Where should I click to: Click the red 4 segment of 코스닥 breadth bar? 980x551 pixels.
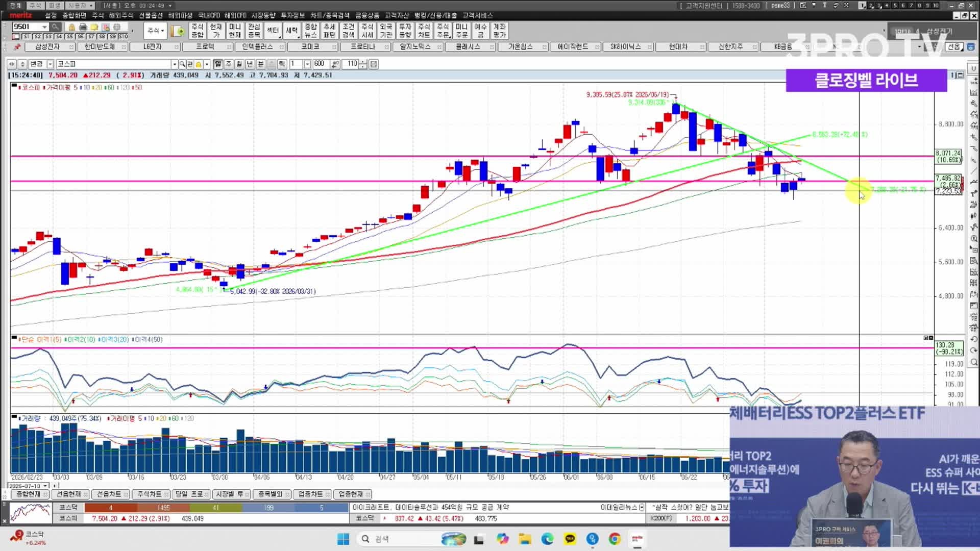point(110,508)
